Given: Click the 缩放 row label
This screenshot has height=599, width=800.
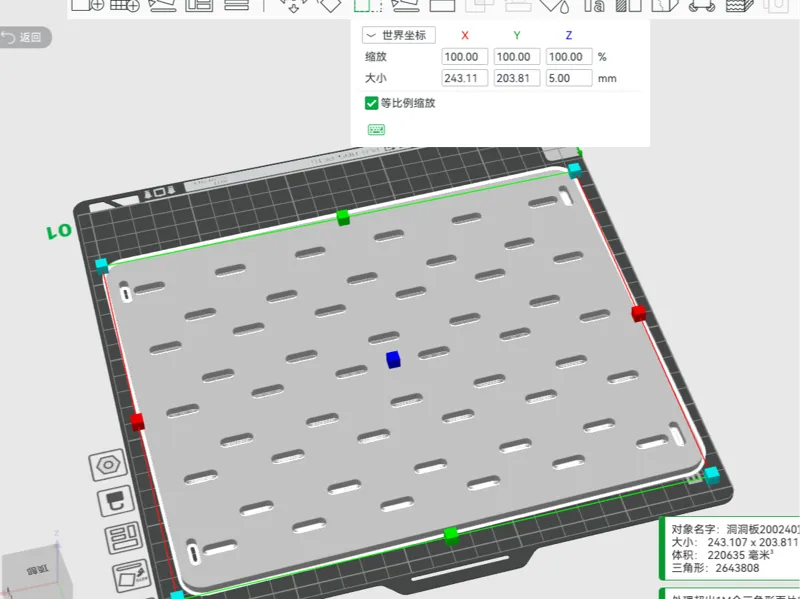Looking at the screenshot, I should (x=376, y=57).
